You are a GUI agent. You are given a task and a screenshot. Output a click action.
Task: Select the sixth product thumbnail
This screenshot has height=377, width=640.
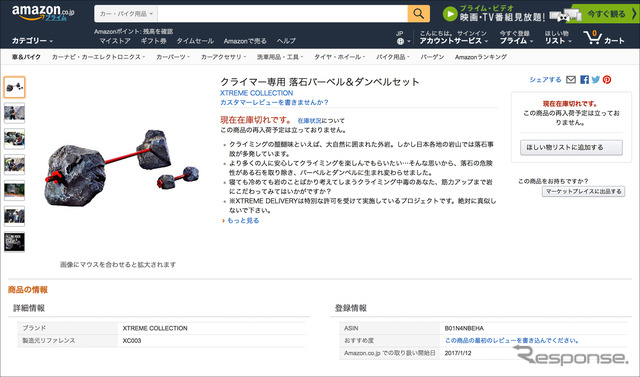point(15,216)
